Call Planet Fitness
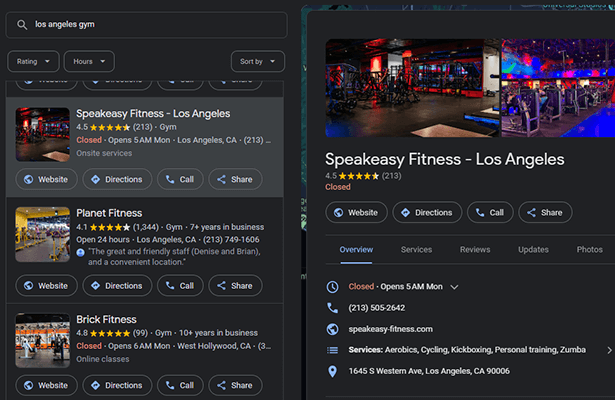 [180, 286]
